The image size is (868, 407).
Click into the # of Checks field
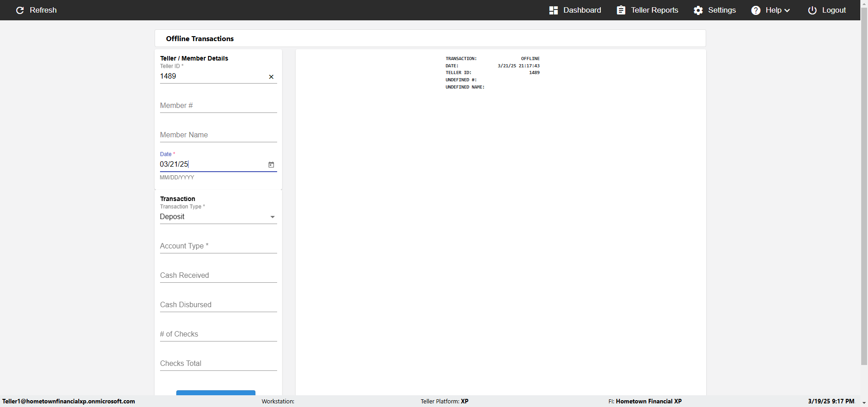(x=218, y=334)
